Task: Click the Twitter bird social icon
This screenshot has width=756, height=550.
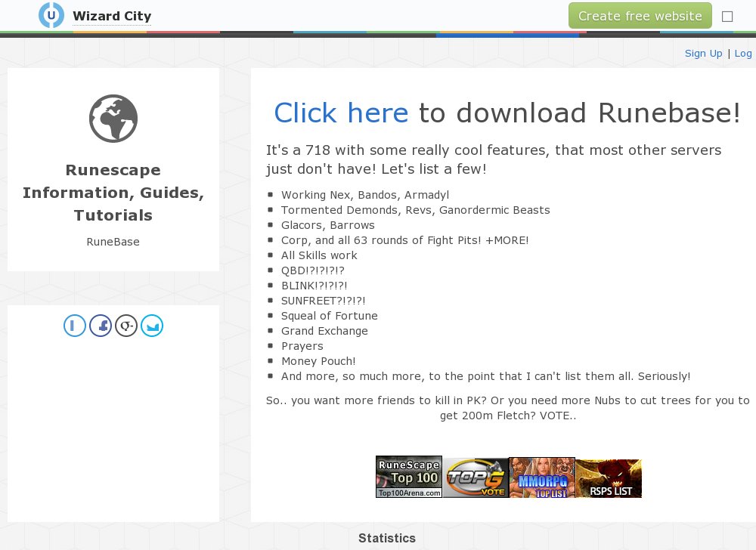Action: (x=152, y=326)
